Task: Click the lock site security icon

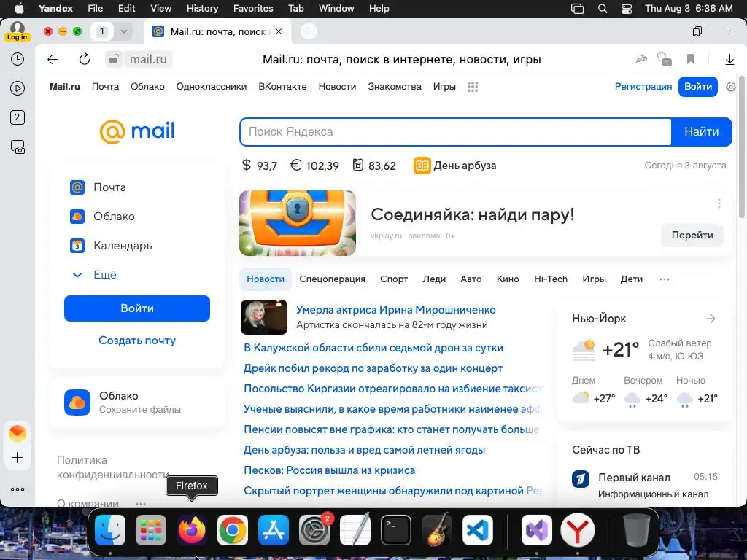Action: (113, 60)
